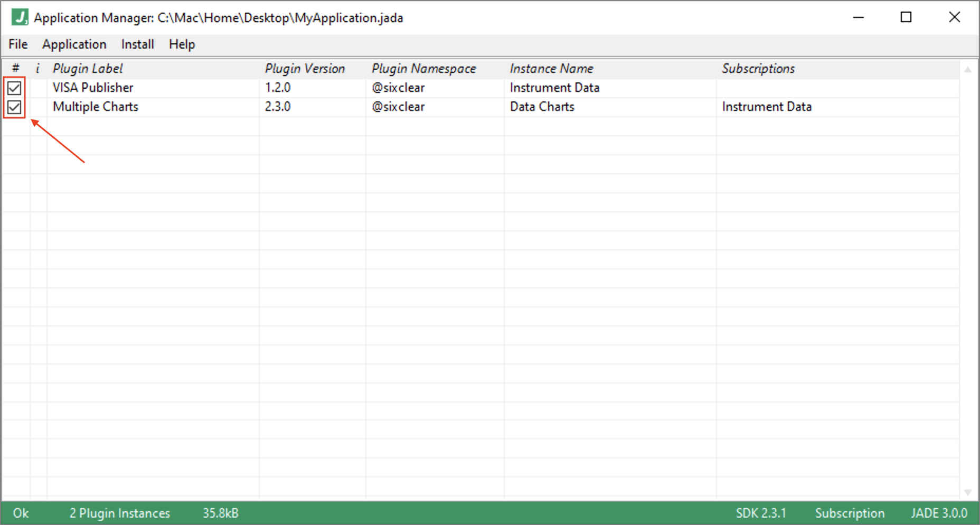Click the Plugin Version column header
This screenshot has height=525, width=980.
click(305, 68)
